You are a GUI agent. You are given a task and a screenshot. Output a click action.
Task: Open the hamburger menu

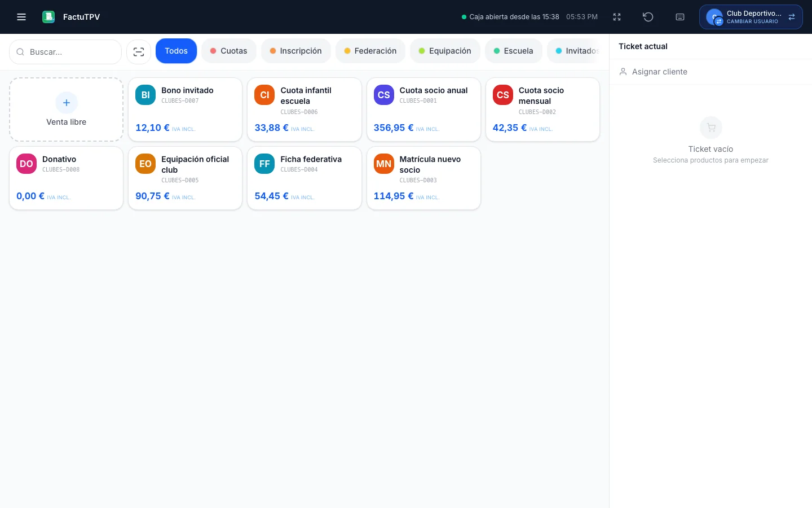(21, 17)
